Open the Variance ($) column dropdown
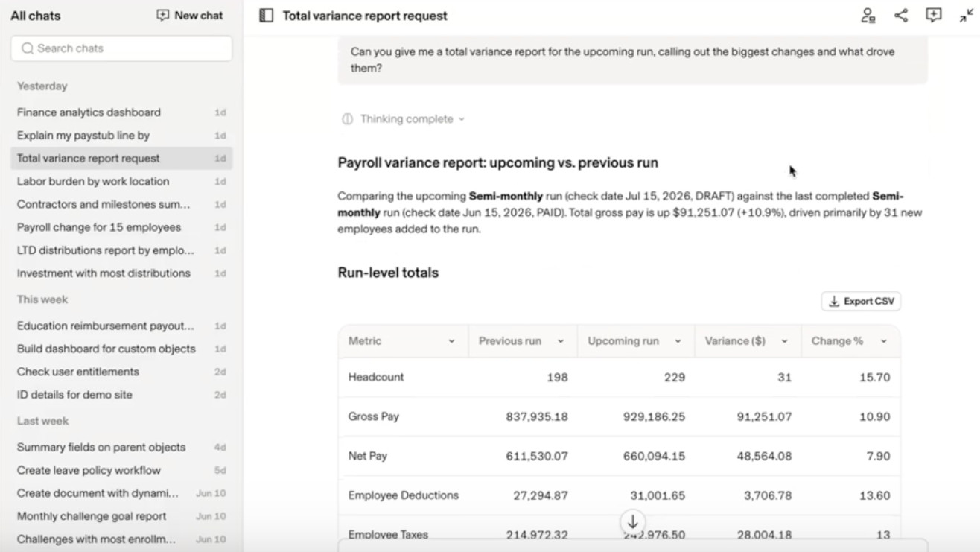980x552 pixels. tap(784, 341)
